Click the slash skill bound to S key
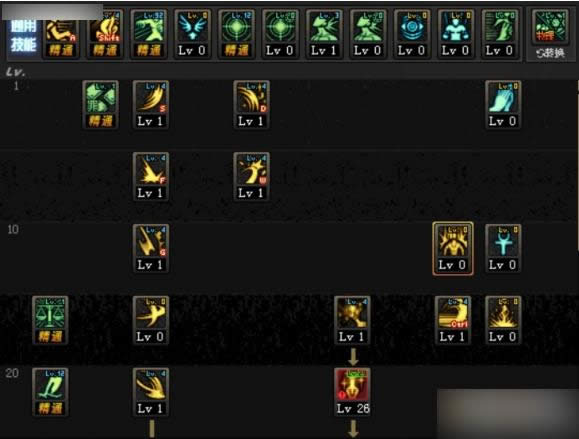 coord(151,104)
